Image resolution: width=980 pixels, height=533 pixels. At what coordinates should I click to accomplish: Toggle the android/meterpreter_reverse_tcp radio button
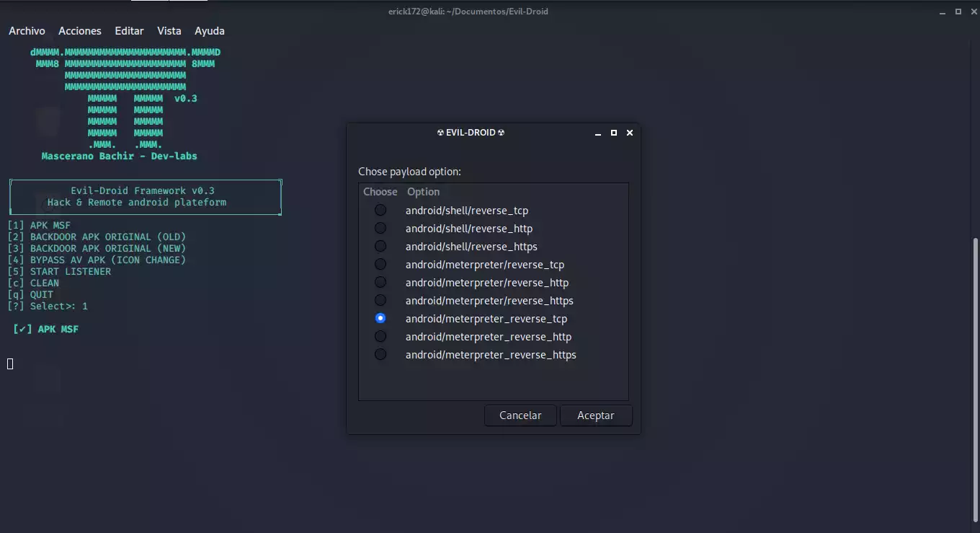[x=380, y=318]
